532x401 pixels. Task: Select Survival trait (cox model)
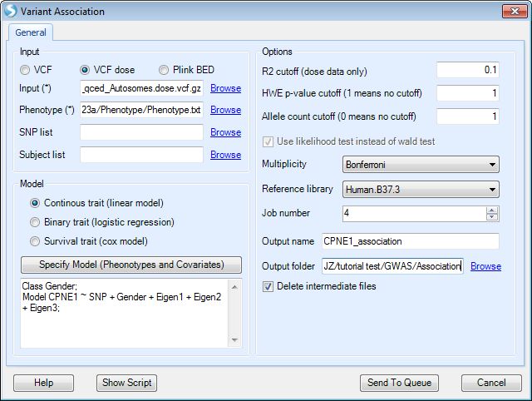click(x=35, y=241)
